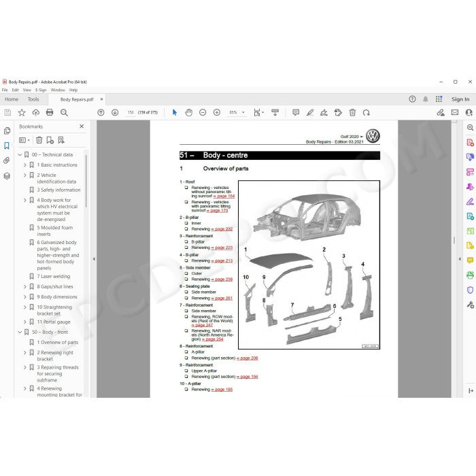Activate the Hand pan tool

click(x=189, y=113)
